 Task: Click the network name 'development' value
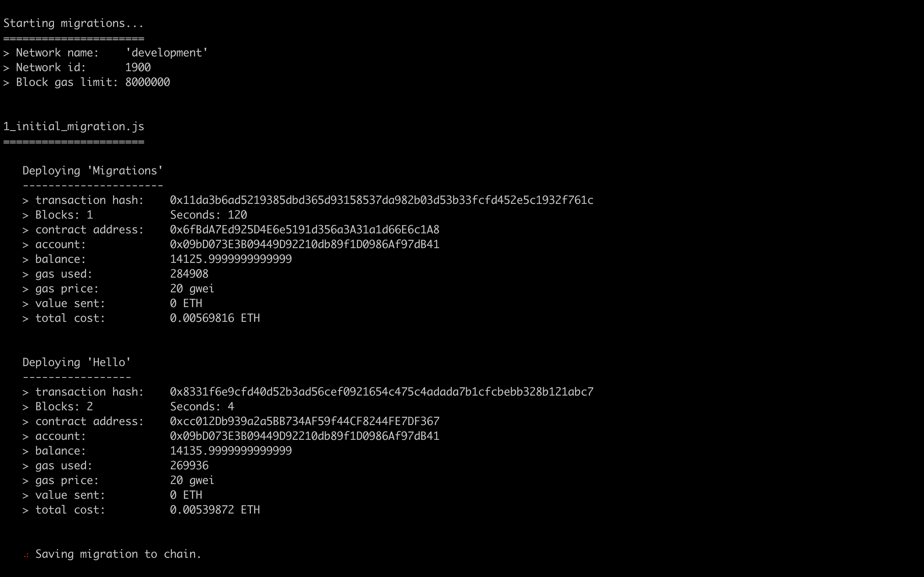click(x=167, y=53)
